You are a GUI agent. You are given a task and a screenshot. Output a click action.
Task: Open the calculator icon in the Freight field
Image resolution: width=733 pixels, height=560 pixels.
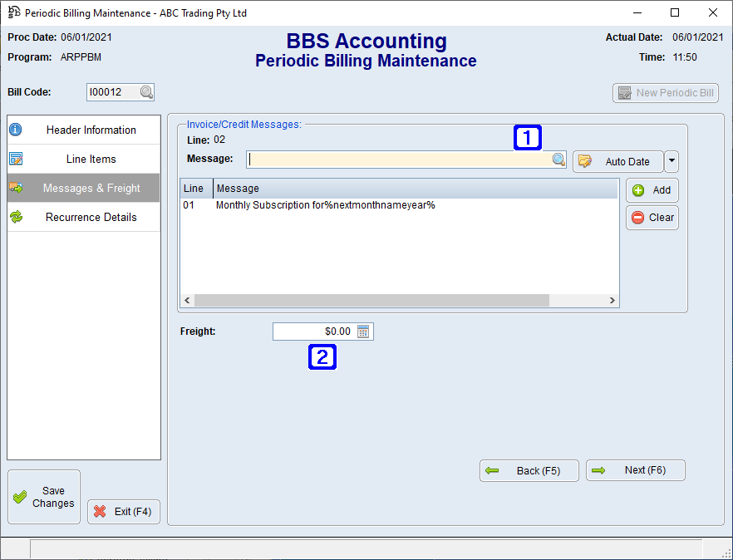(364, 331)
